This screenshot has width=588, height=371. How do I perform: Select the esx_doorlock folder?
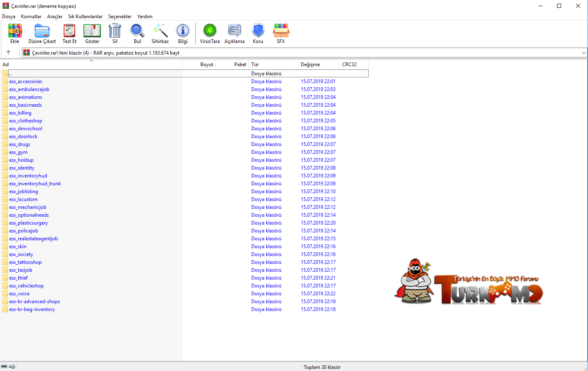(23, 136)
